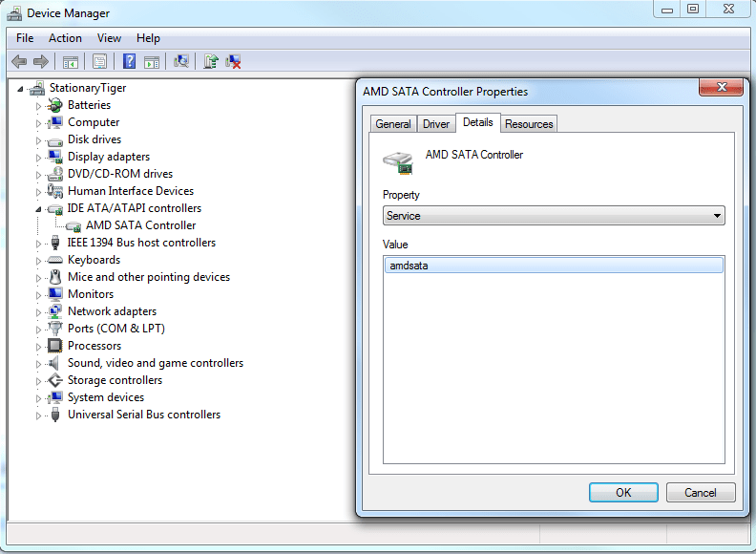The image size is (756, 554).
Task: Click OK in the properties dialog
Action: click(623, 492)
